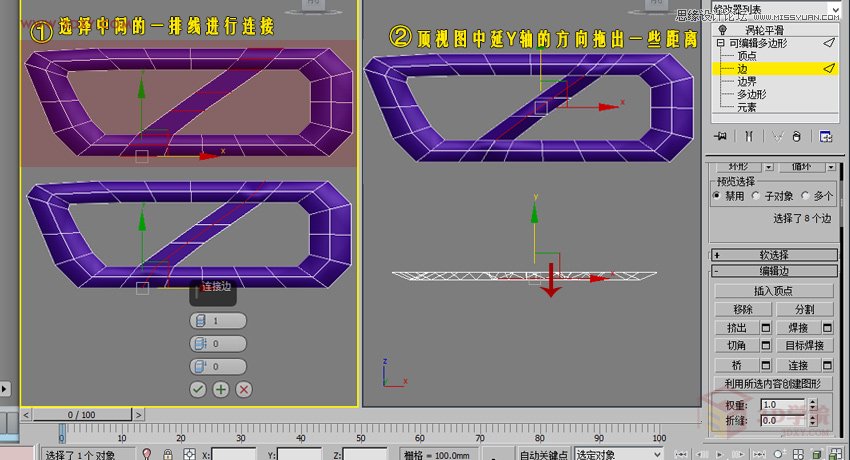850x460 pixels.
Task: Click the Pin Stack icon under modifier list
Action: pos(719,136)
